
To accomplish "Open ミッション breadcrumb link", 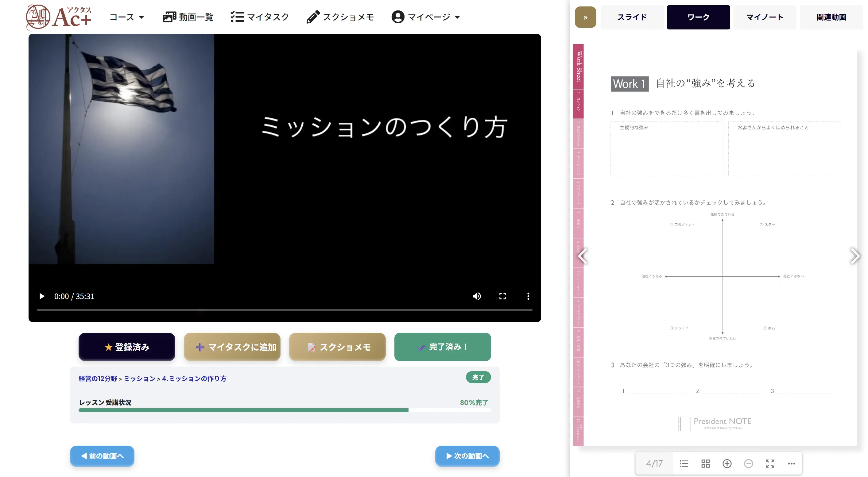I will pos(139,379).
